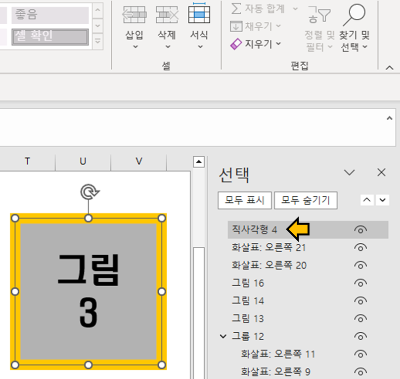400x379 pixels.
Task: Click the right-middle resize handle of shape
Action: [x=161, y=292]
